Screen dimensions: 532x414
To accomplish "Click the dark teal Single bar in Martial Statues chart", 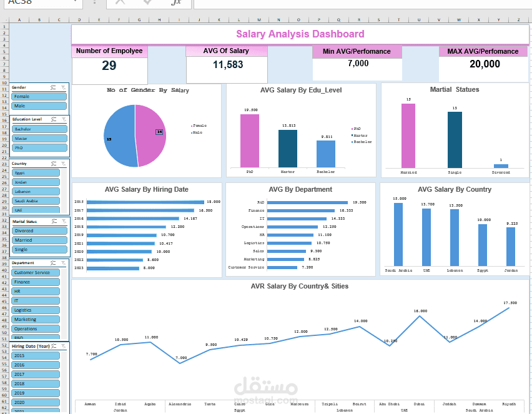I will pos(455,140).
